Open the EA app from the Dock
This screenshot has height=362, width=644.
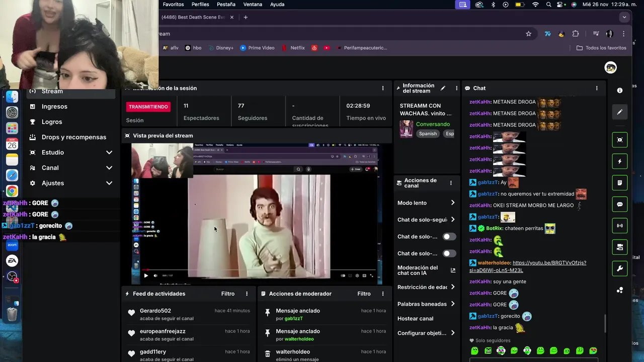[x=12, y=260]
